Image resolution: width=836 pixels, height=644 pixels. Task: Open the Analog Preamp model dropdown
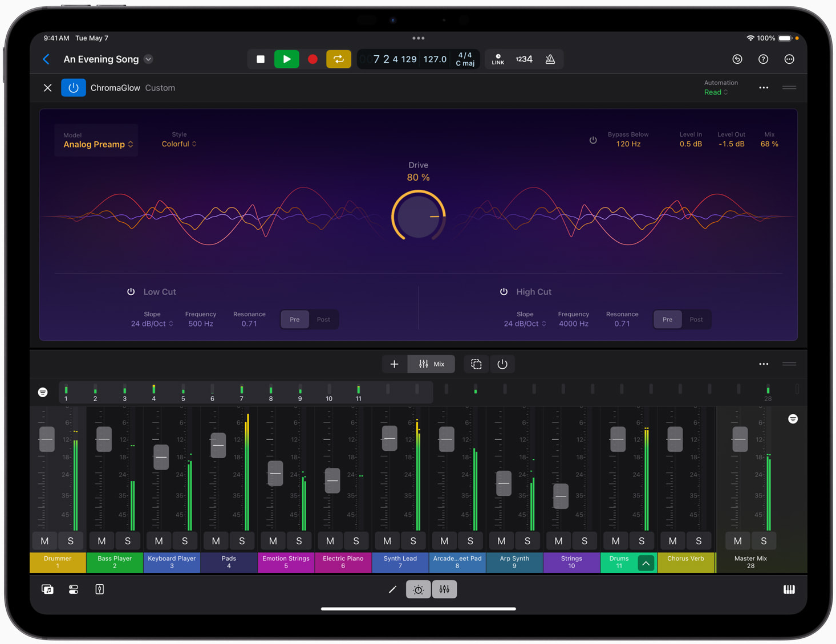[98, 144]
